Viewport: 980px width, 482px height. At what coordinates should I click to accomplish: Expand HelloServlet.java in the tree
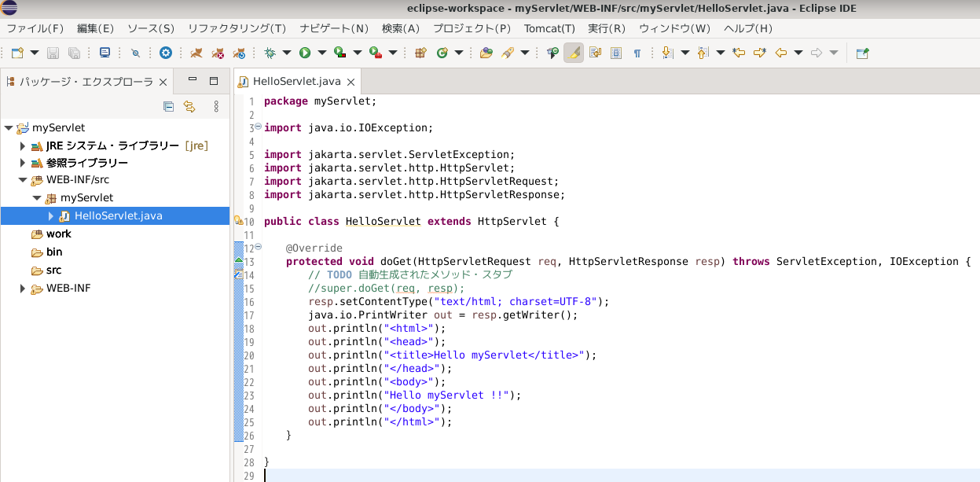[51, 215]
